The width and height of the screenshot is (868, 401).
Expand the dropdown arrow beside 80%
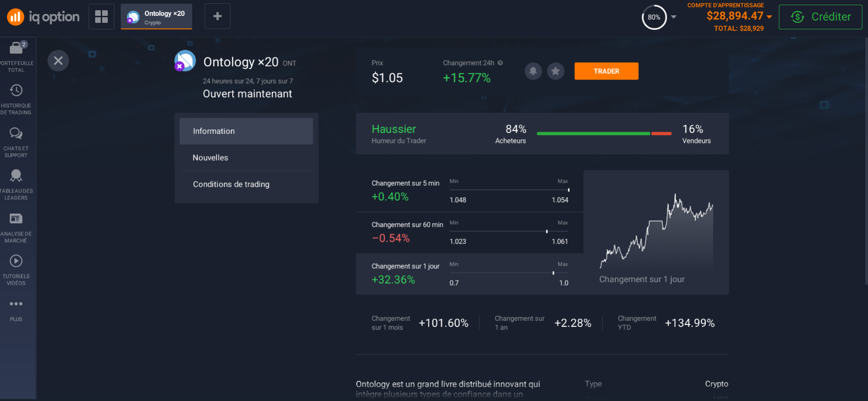coord(674,17)
